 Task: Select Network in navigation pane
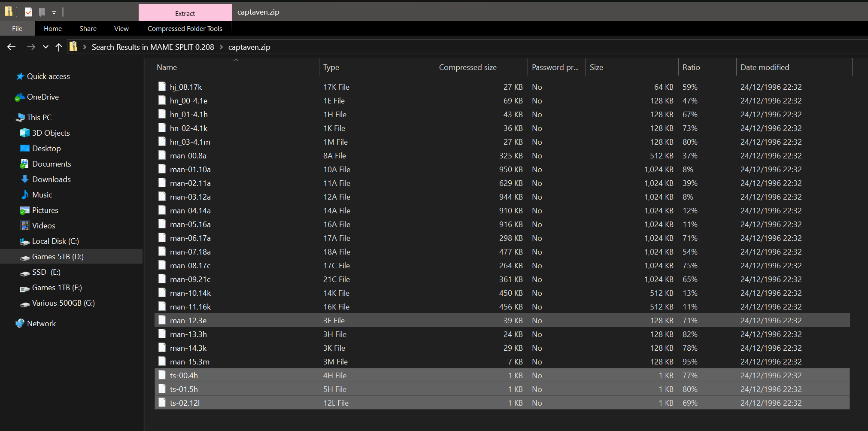41,323
